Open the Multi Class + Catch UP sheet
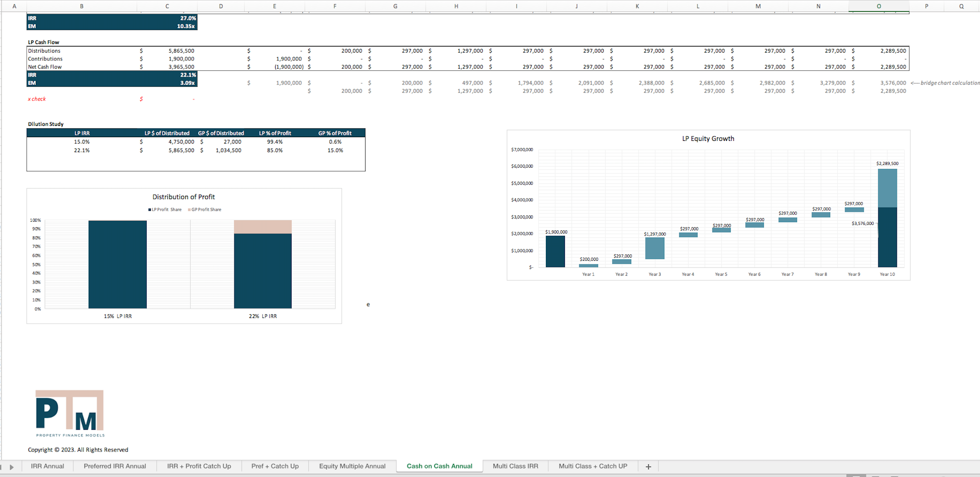Screen dimensions: 980x477 [x=593, y=466]
